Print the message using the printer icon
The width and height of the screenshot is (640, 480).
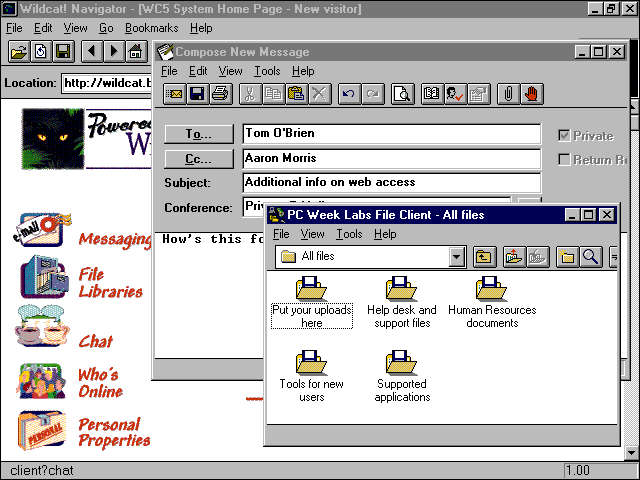click(220, 94)
